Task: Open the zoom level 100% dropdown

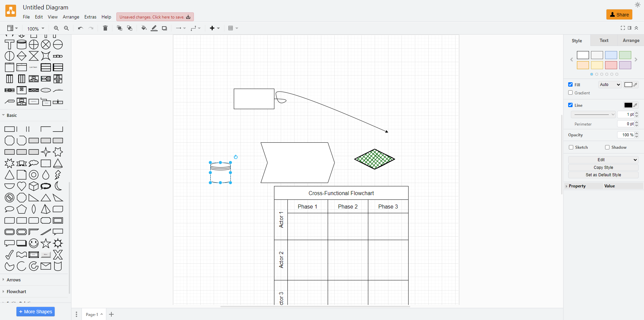Action: (x=36, y=29)
